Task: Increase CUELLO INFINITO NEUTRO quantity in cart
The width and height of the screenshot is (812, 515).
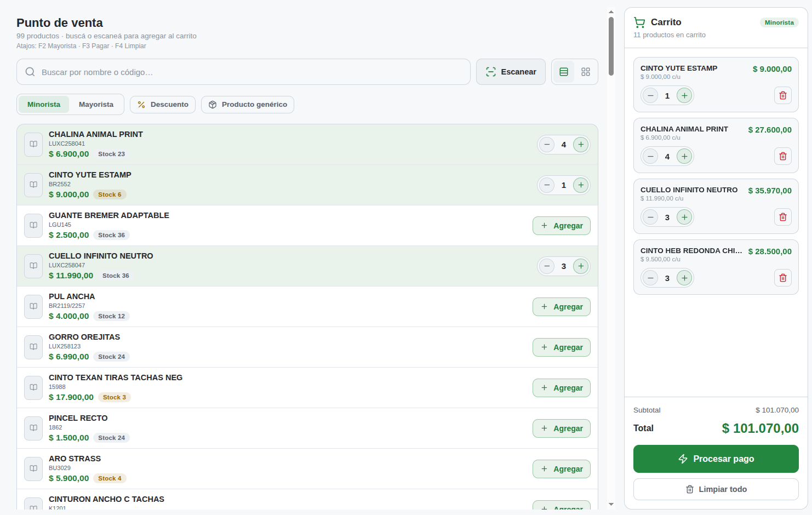Action: (684, 217)
